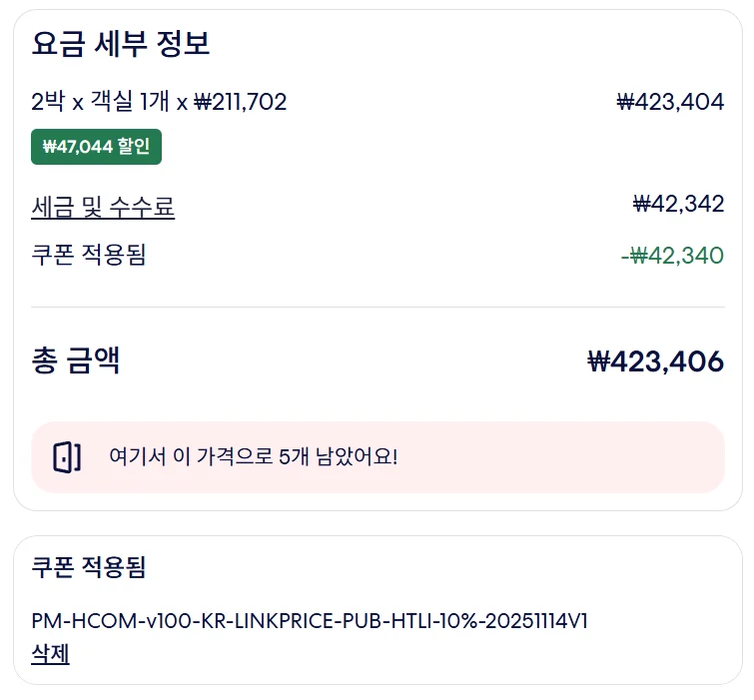Select the coupon code PM-HCOM-v100-KR-LINKPRICE text

click(185, 621)
